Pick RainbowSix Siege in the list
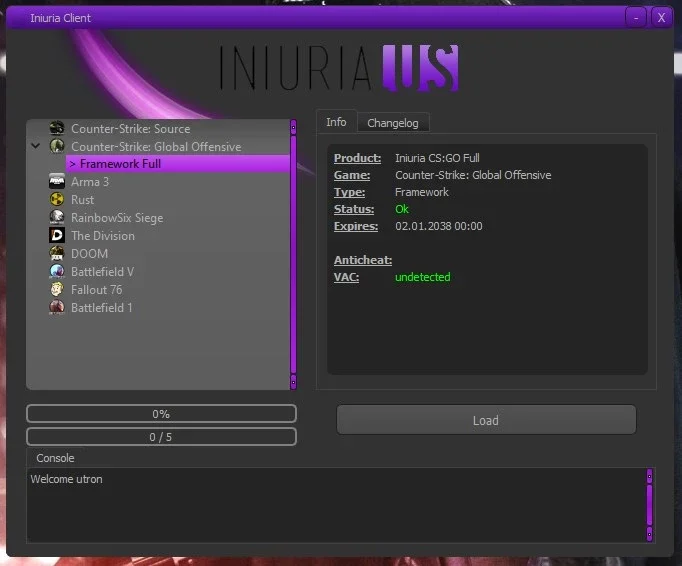The image size is (682, 566). 117,218
